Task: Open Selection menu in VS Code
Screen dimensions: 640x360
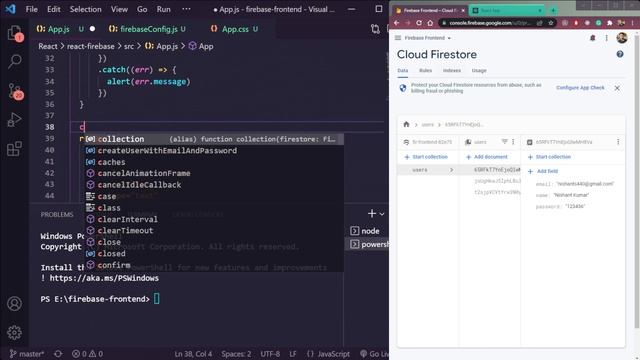Action: [x=85, y=9]
